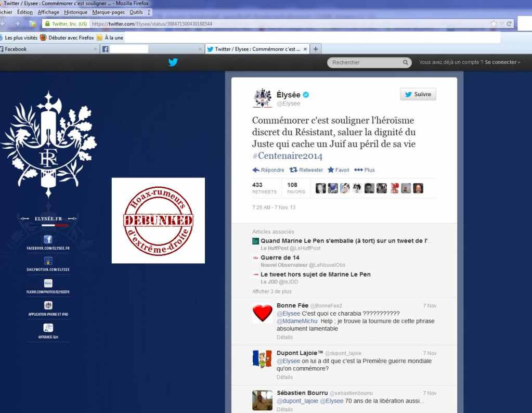Open the @France G20 icon

coord(48,328)
